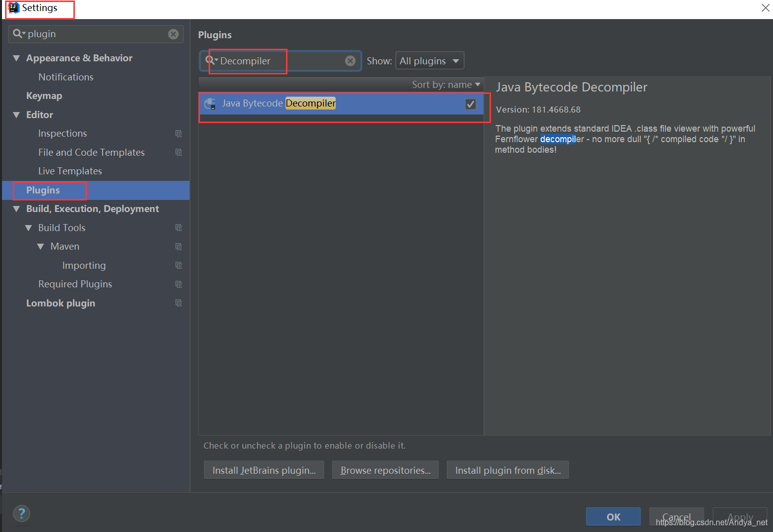Click project-level icon beside Lombok plugin
Screen dimensions: 773x532
(x=178, y=303)
